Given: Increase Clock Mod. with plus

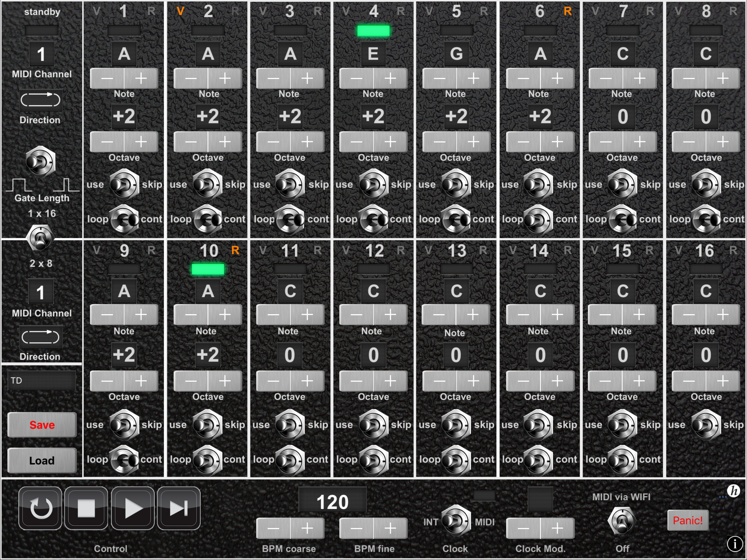Looking at the screenshot, I should pos(557,528).
